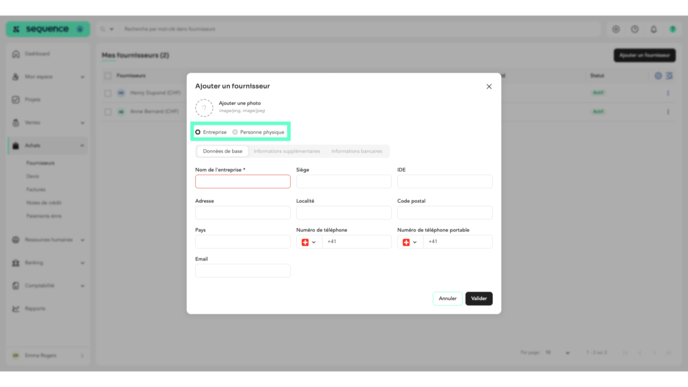
Task: Click the Ajouter une photo link
Action: tap(240, 104)
